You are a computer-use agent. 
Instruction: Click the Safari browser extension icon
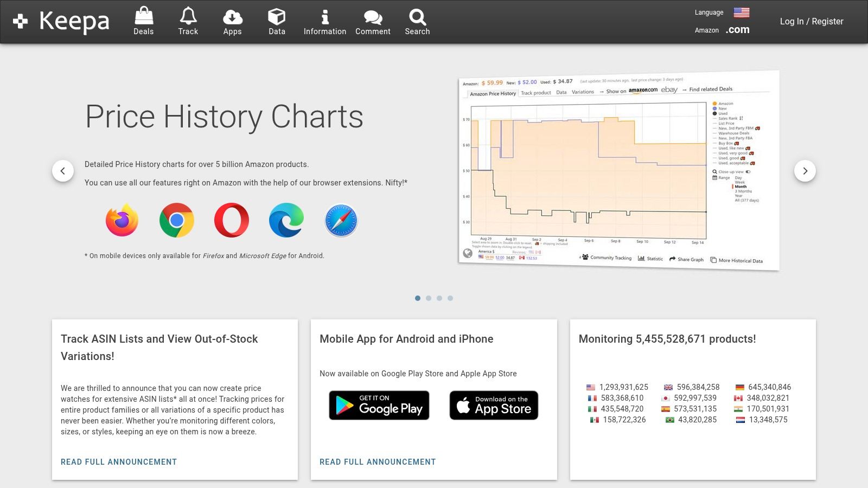341,220
